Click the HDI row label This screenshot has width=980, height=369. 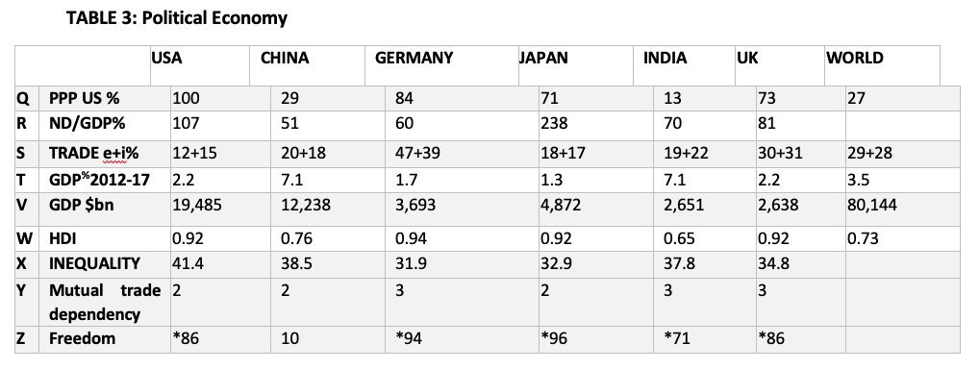62,238
